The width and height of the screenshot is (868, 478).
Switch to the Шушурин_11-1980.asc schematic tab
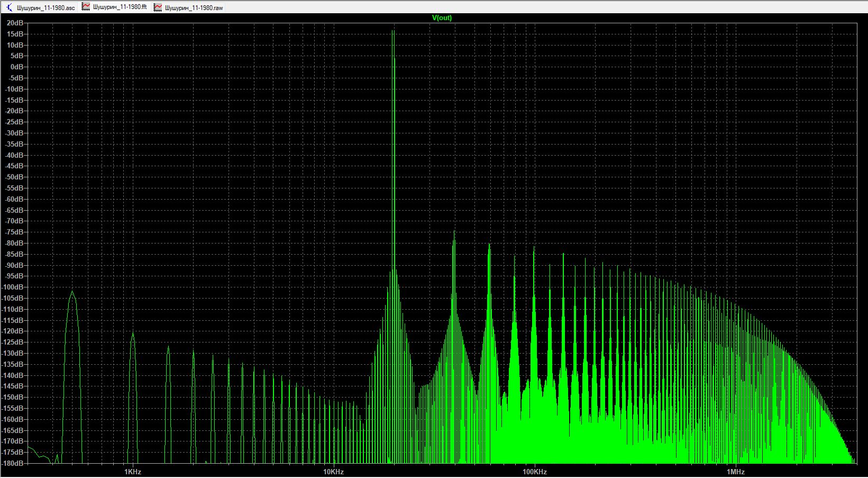coord(41,7)
